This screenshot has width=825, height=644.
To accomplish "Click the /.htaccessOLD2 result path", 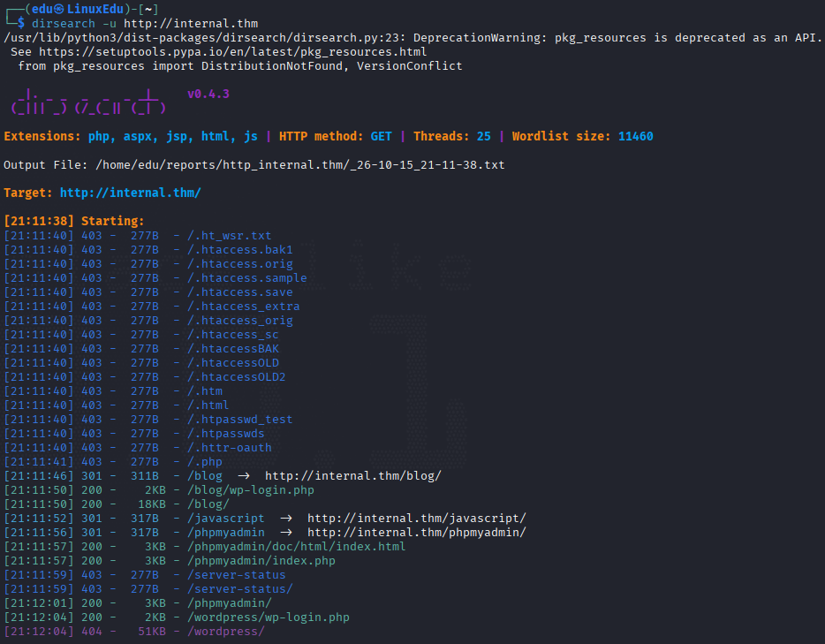I will coord(236,377).
